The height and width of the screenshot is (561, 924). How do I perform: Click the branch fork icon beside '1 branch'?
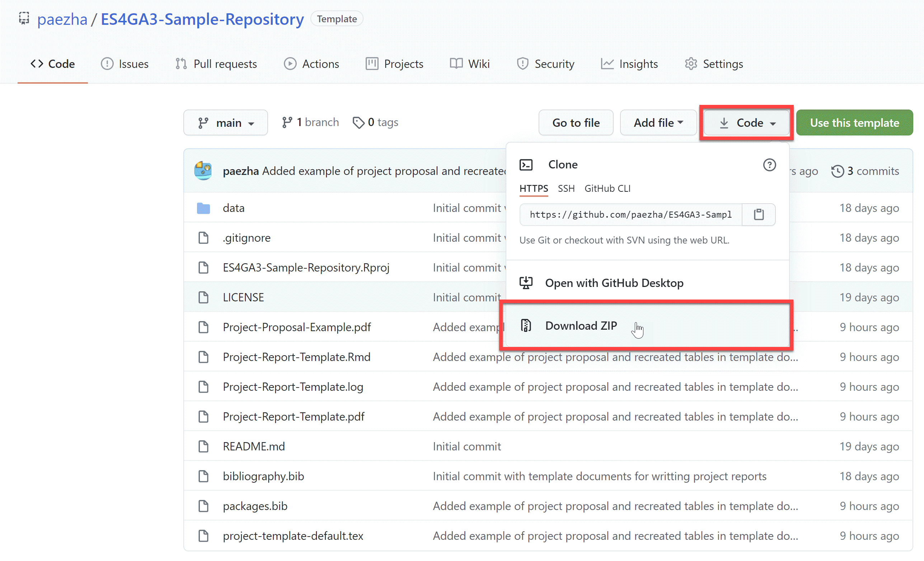click(x=287, y=122)
